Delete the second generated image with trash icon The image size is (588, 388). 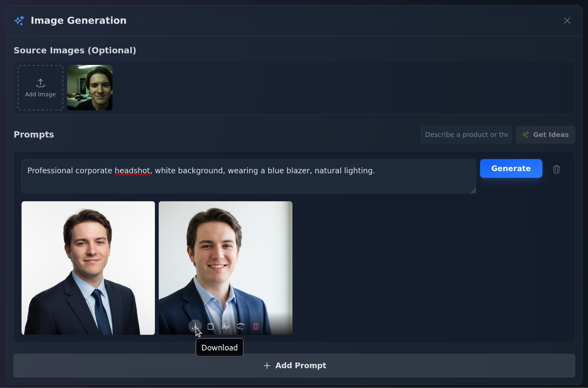pyautogui.click(x=256, y=326)
